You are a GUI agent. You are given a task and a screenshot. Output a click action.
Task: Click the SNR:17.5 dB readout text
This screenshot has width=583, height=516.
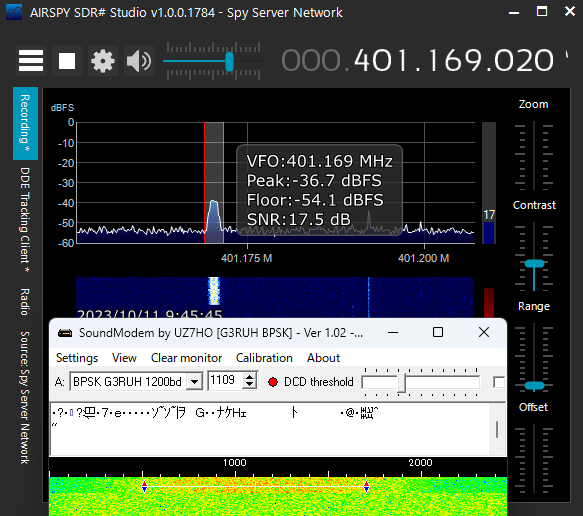coord(299,219)
